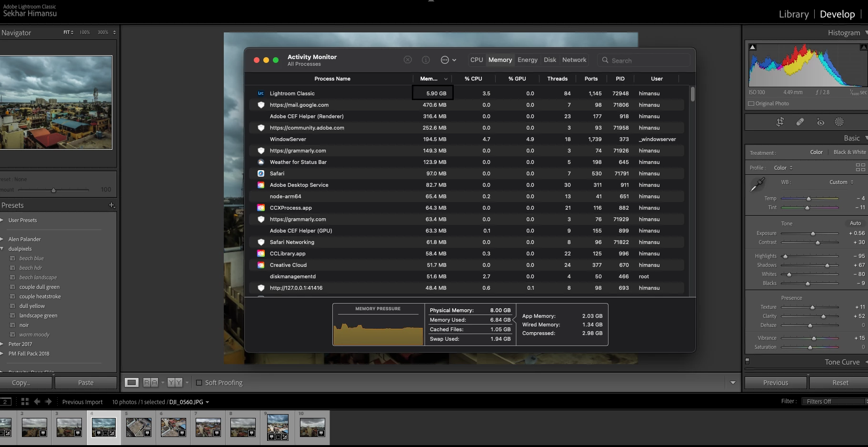
Task: Switch to the Disk tab in Activity Monitor
Action: [x=550, y=60]
